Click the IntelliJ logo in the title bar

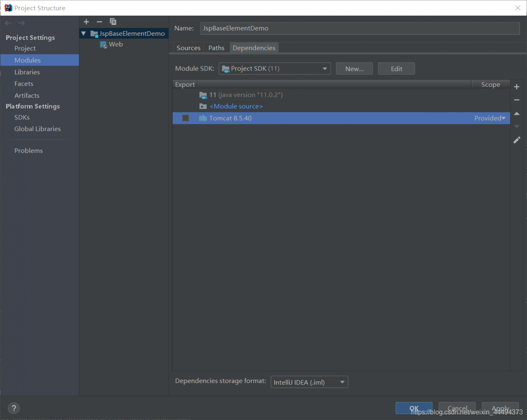pyautogui.click(x=8, y=8)
